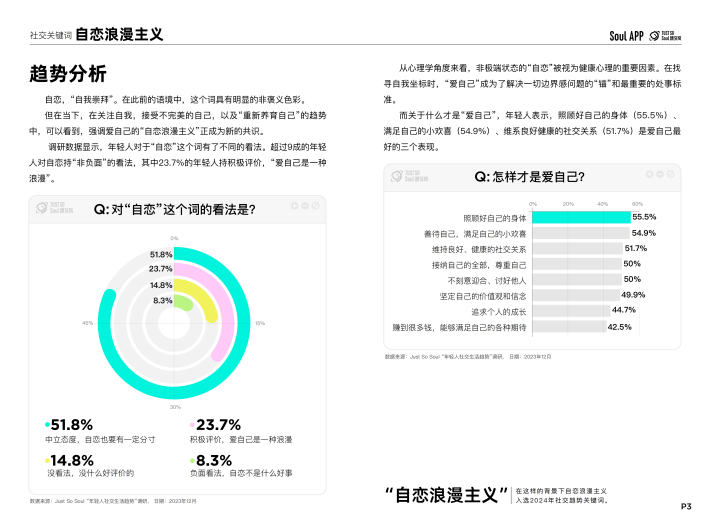Click the 趋势分析 heading

coord(68,73)
